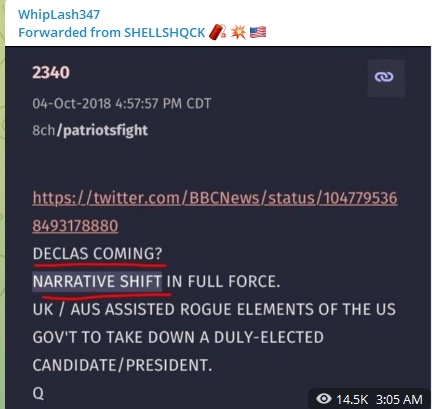Click the explosion emoji in the forwarded header

[x=238, y=32]
